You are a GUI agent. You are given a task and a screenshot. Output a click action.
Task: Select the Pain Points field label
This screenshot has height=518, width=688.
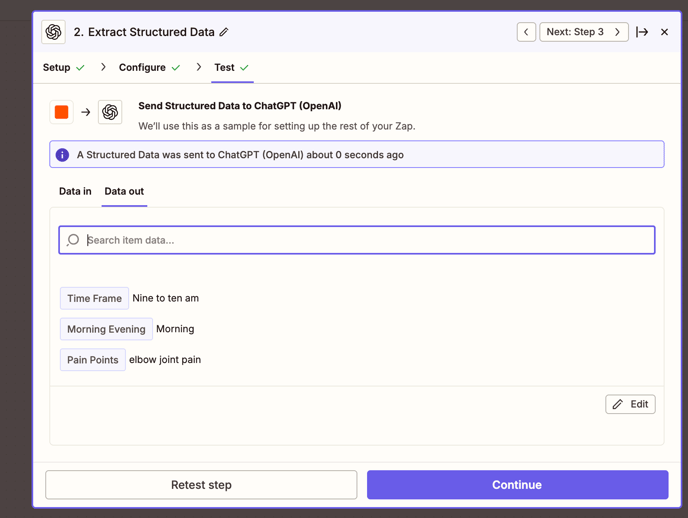(x=93, y=360)
